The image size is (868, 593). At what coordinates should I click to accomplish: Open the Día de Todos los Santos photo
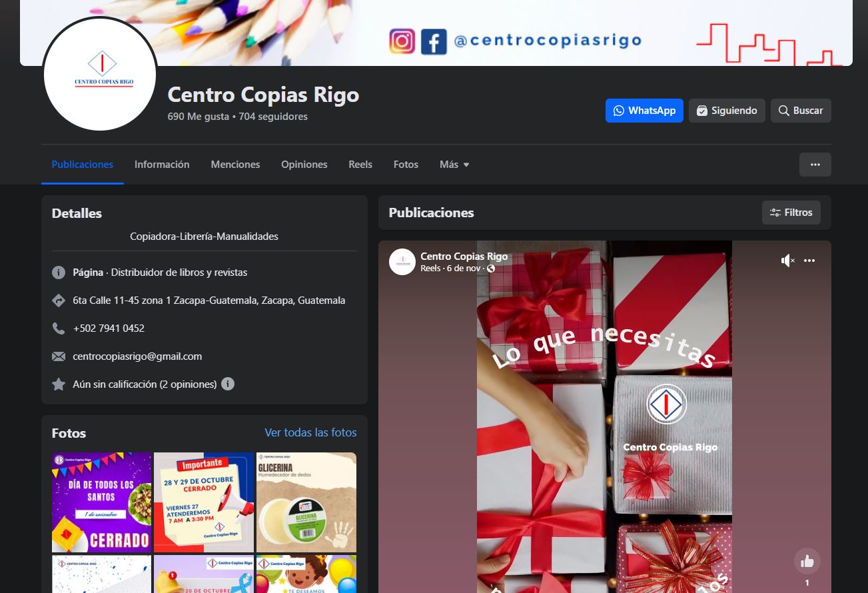tap(102, 502)
